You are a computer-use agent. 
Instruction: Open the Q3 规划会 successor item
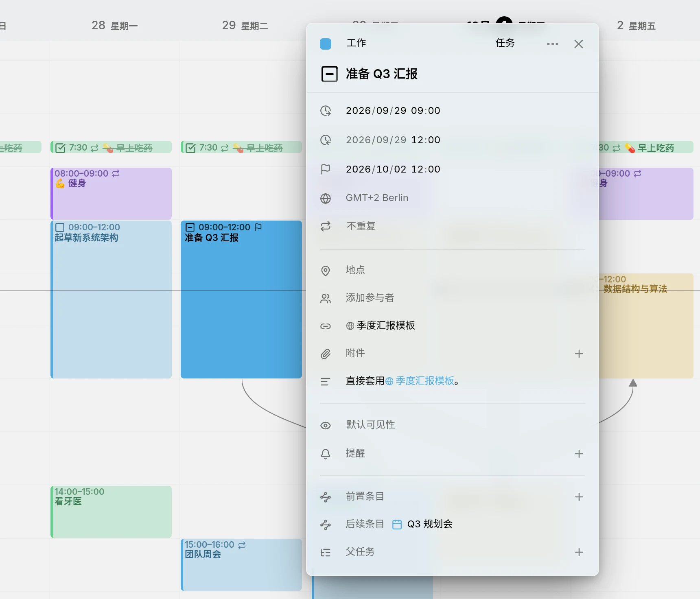point(422,524)
